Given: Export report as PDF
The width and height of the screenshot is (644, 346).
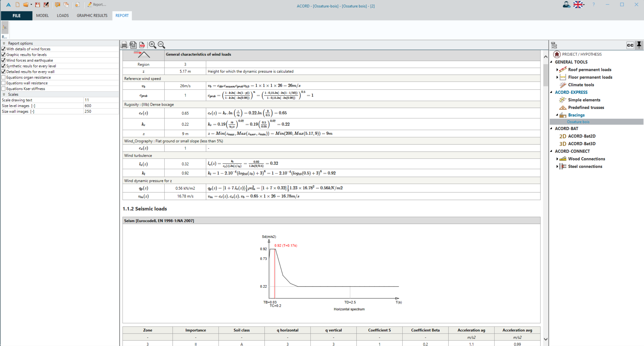Looking at the screenshot, I should (142, 45).
